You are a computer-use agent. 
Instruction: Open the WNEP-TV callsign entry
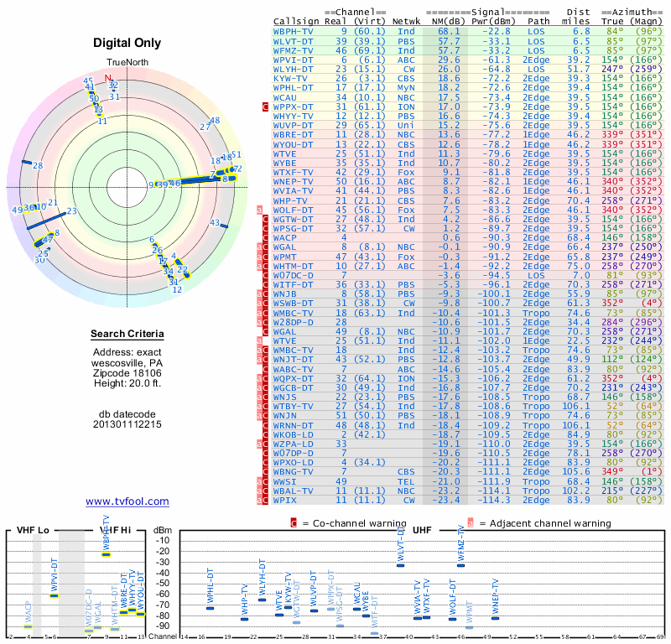coord(294,180)
